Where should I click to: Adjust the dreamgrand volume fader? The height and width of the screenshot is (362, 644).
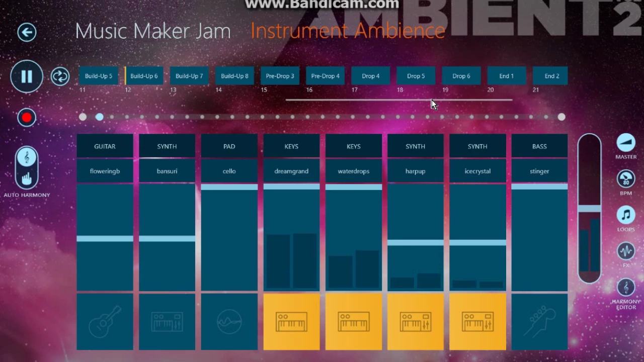[x=291, y=187]
